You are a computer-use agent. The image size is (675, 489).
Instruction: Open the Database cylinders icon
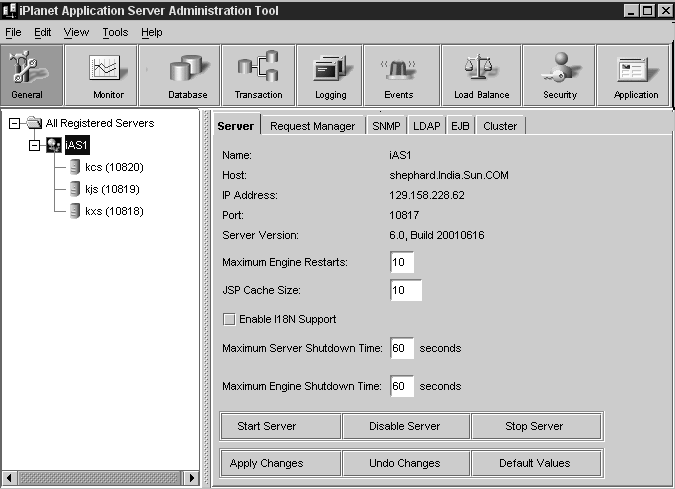tap(189, 68)
